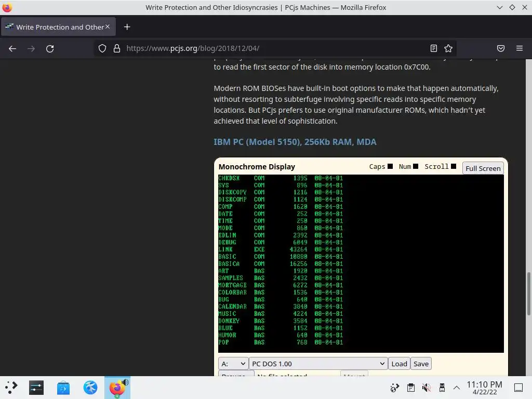View site security padlock info
This screenshot has height=399, width=532.
point(117,48)
